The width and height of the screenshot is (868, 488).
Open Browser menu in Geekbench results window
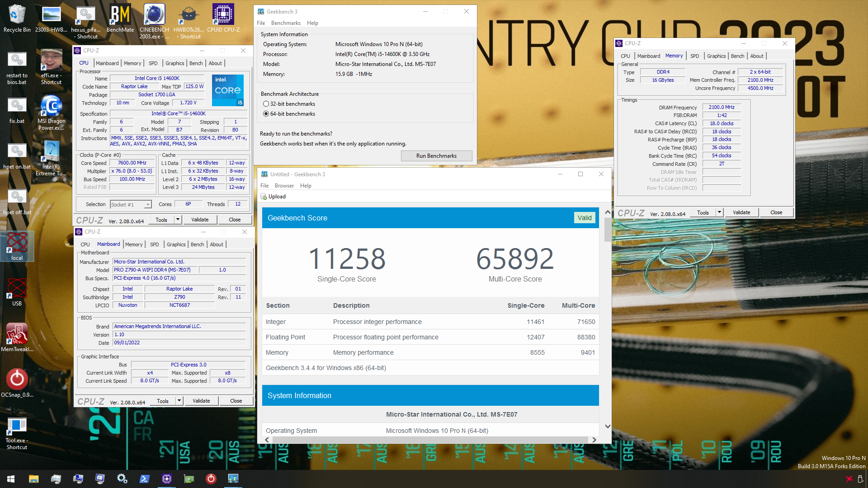(x=284, y=186)
